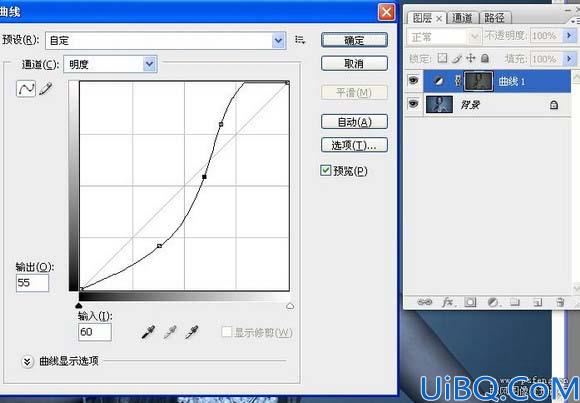Pick the gray point eyedropper
580x403 pixels.
(170, 332)
